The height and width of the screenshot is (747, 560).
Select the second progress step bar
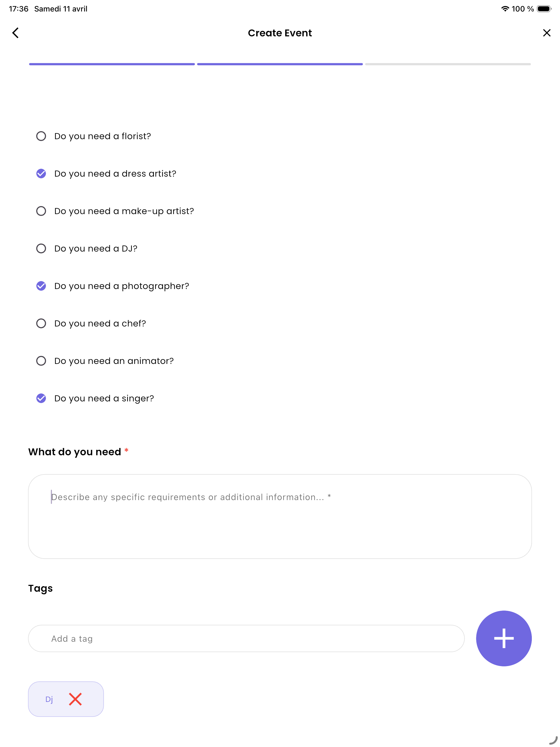point(280,64)
